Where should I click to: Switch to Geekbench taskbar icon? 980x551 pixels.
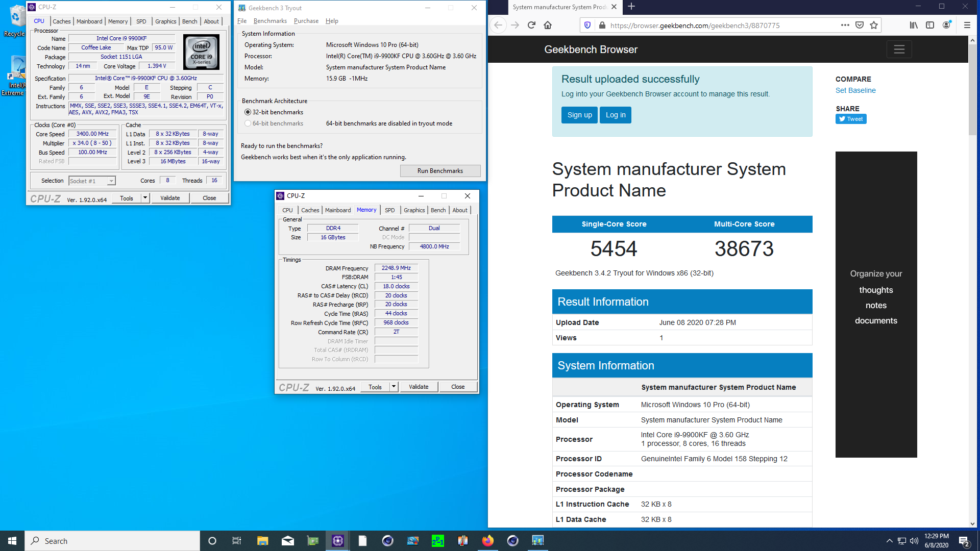pyautogui.click(x=538, y=541)
